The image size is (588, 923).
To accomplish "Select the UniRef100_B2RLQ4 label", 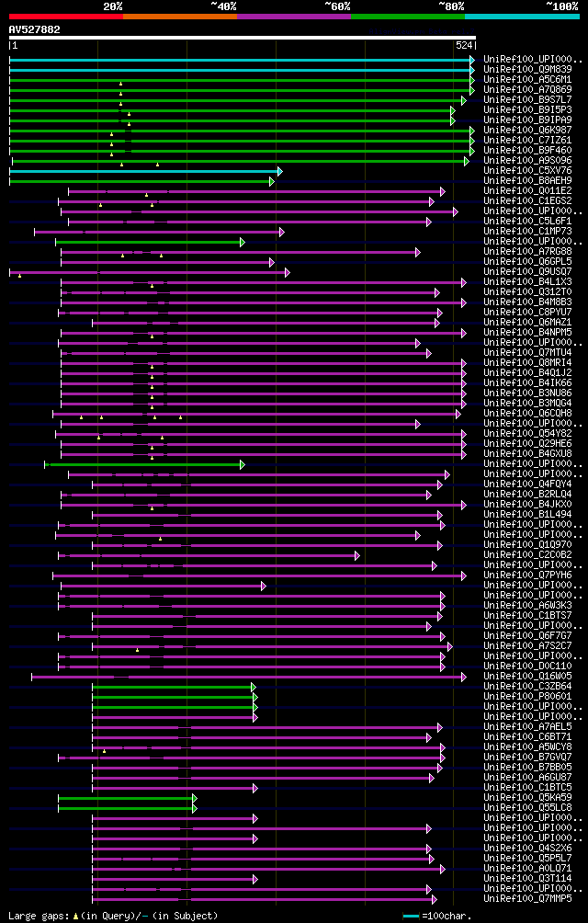I will 526,494.
